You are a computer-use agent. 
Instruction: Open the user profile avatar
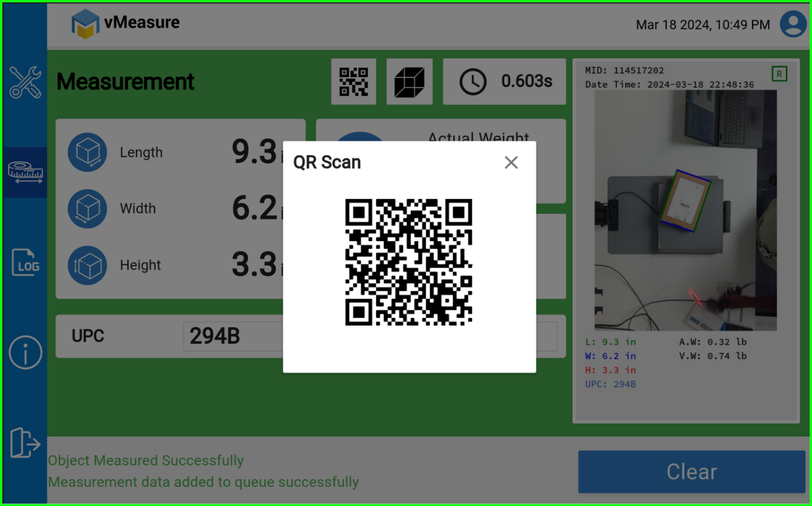[x=793, y=24]
